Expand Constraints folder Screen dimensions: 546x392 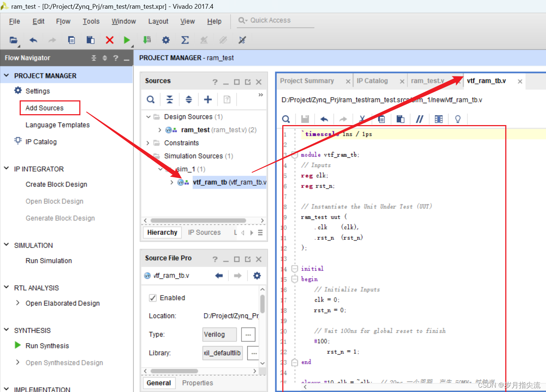pyautogui.click(x=148, y=143)
